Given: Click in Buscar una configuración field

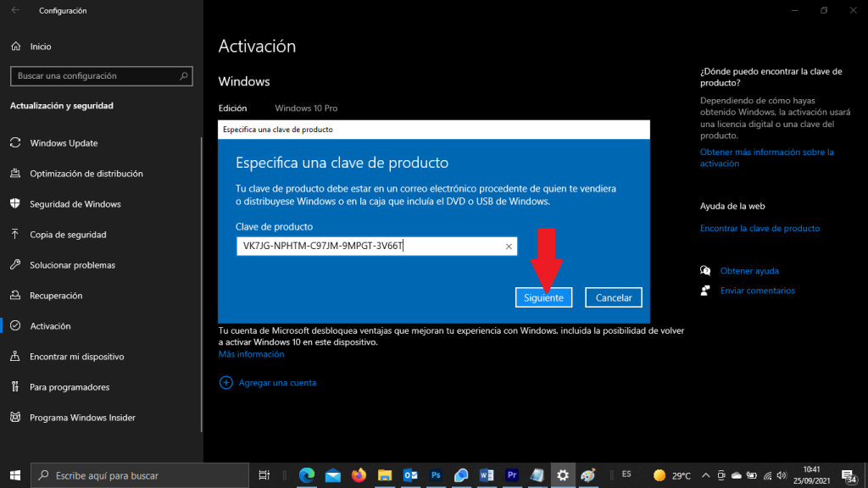Looking at the screenshot, I should pos(102,75).
